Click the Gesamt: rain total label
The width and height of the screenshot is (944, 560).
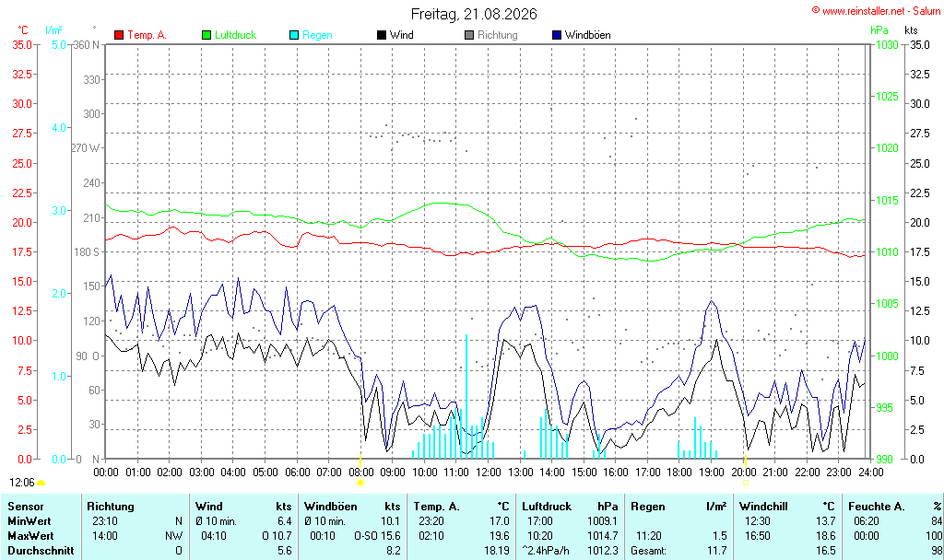(648, 551)
